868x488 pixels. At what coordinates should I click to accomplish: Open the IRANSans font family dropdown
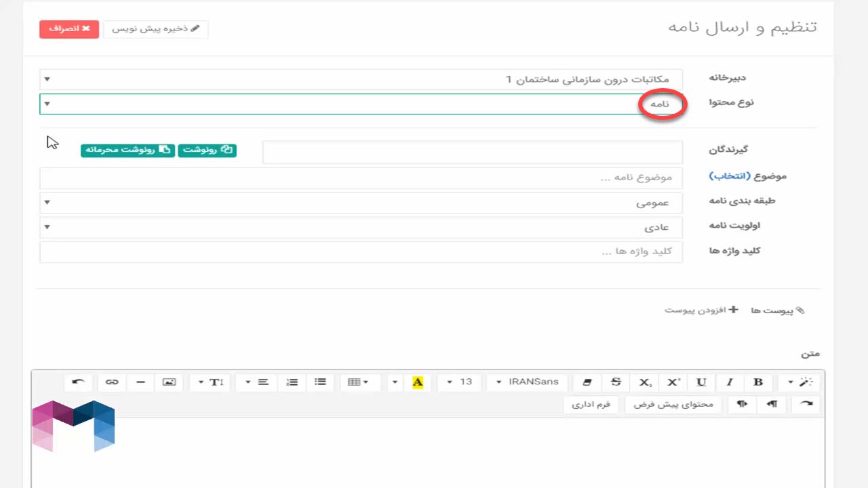click(x=528, y=382)
